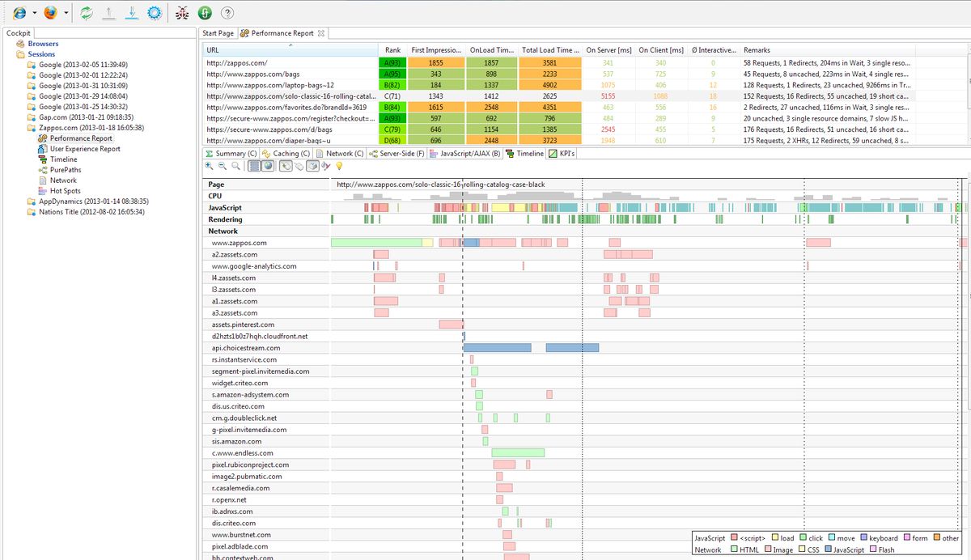Viewport: 971px width, 560px height.
Task: Open the Firefox dropdown arrow
Action: [x=66, y=14]
